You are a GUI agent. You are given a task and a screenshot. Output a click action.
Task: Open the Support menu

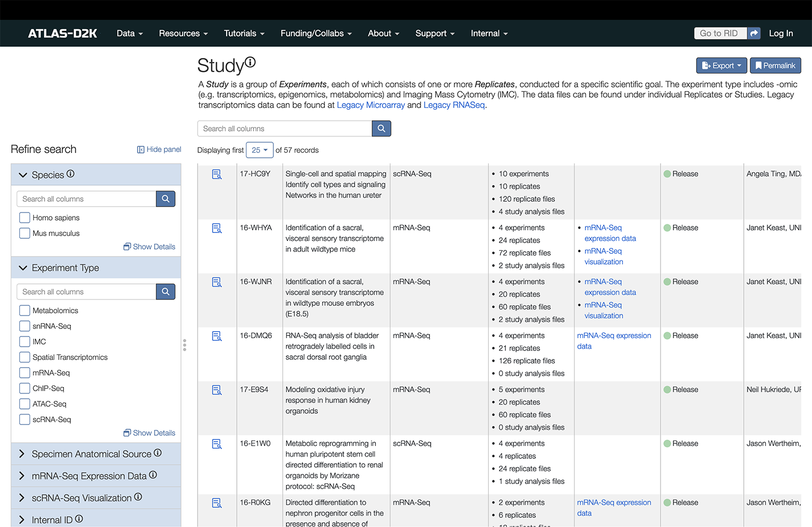(x=434, y=33)
